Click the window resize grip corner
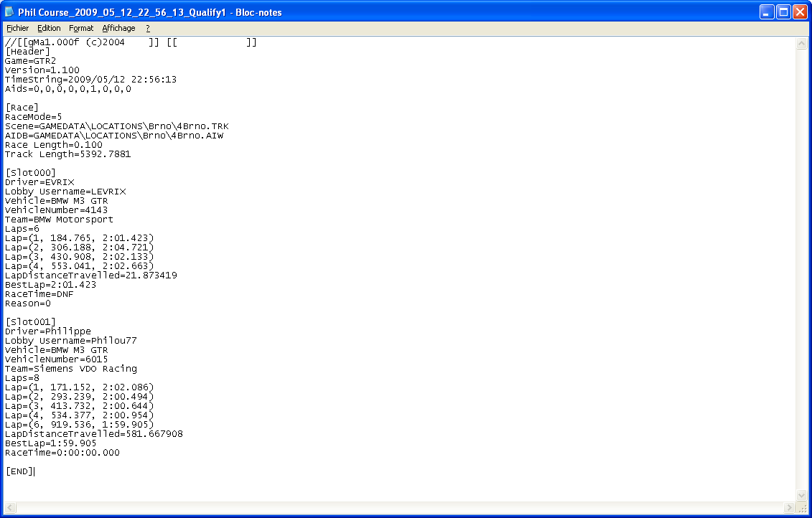The width and height of the screenshot is (812, 518). click(x=802, y=508)
